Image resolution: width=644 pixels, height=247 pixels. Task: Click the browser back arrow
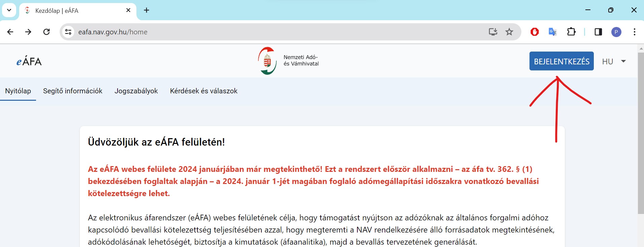10,32
